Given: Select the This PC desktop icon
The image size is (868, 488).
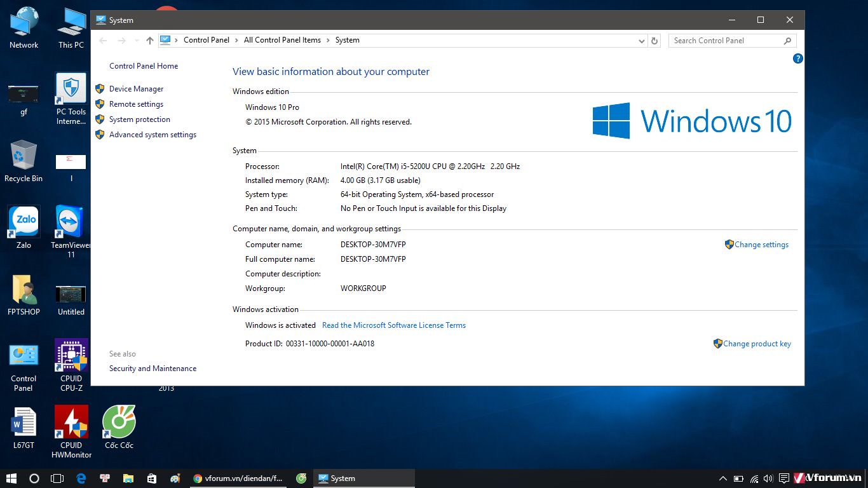Looking at the screenshot, I should tap(71, 28).
